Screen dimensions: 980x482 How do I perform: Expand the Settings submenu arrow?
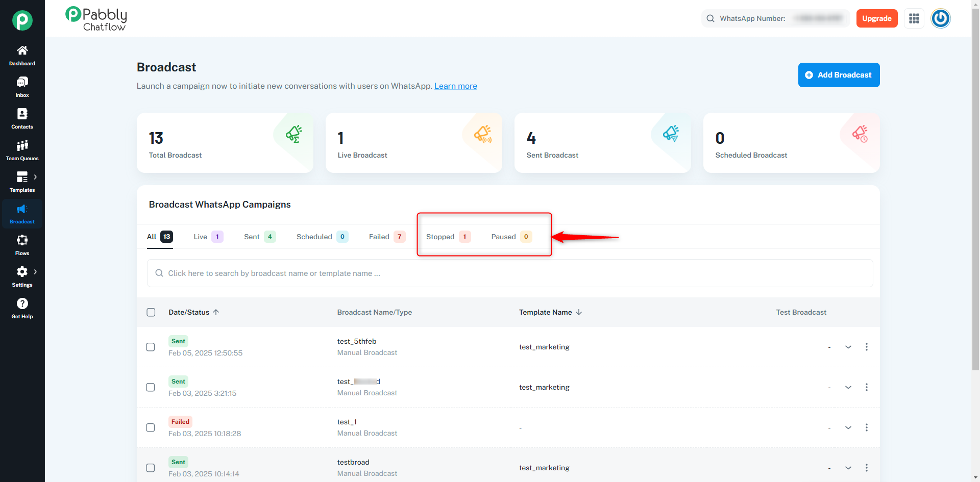[x=35, y=272]
